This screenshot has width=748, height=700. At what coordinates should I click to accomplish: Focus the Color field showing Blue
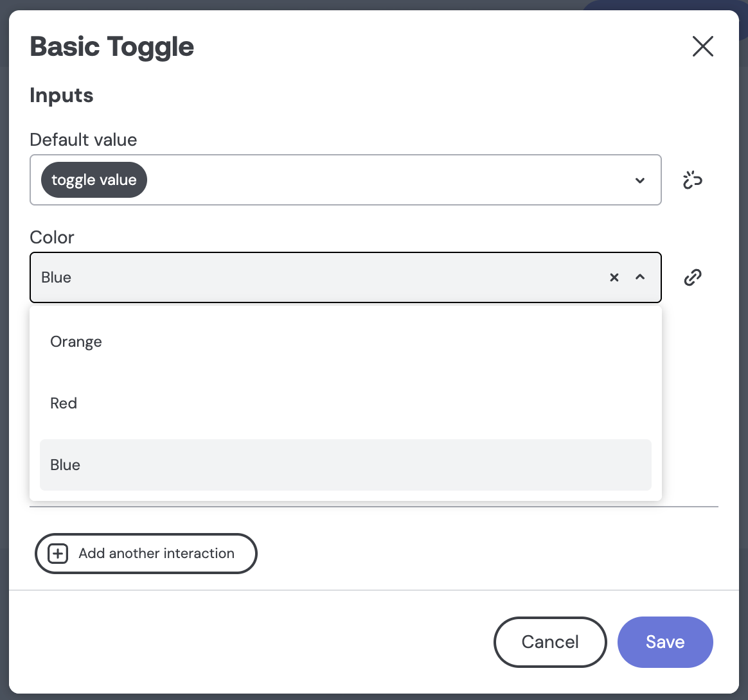[345, 277]
